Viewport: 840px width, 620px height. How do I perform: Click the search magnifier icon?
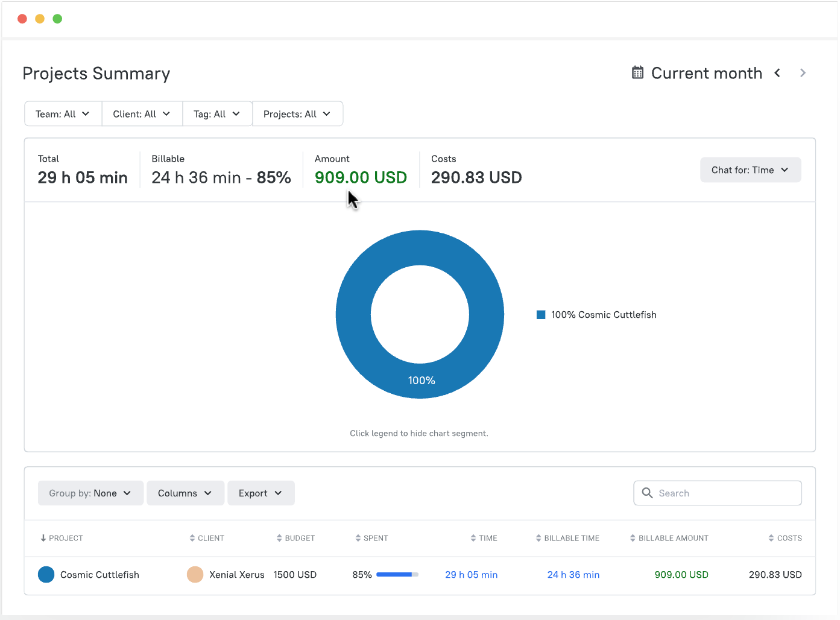coord(647,493)
